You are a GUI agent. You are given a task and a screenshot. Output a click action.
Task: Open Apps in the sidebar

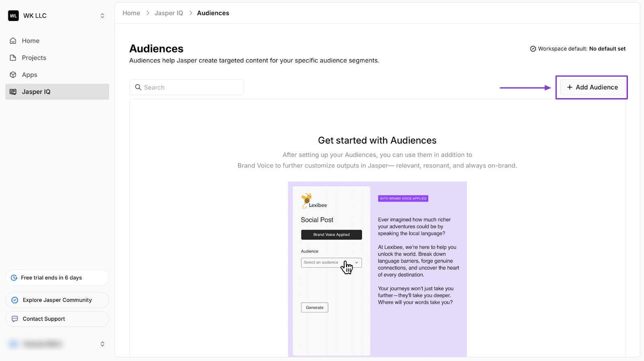pyautogui.click(x=57, y=75)
